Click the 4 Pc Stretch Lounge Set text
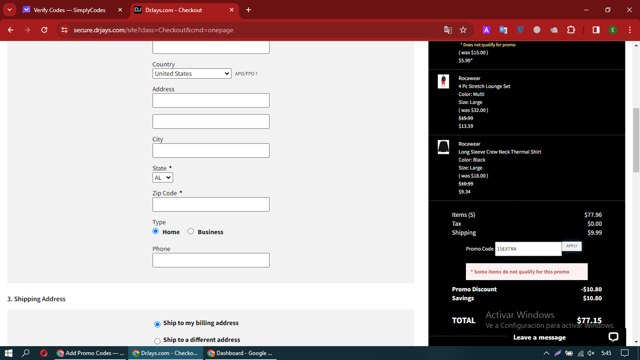The image size is (640, 360). click(484, 86)
